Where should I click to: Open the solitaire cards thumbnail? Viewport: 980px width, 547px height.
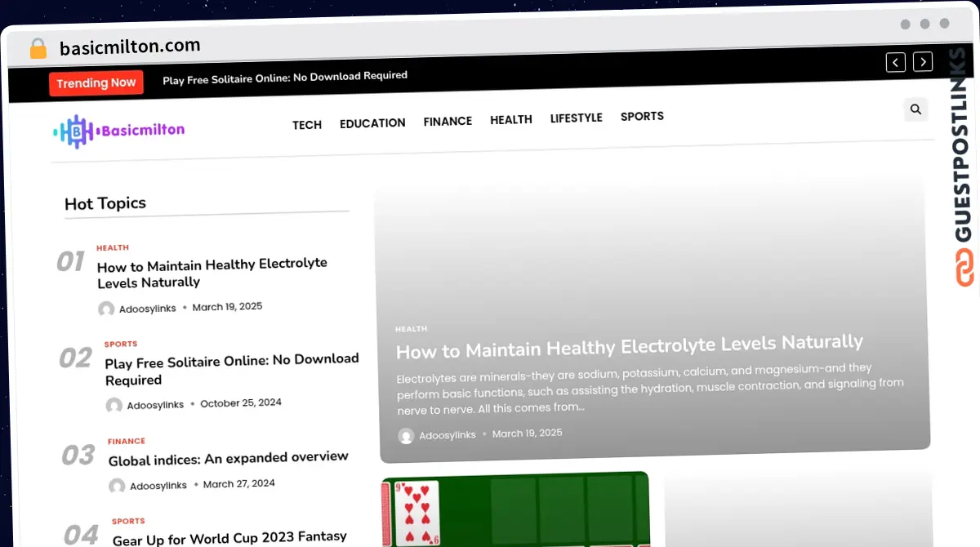[x=514, y=510]
